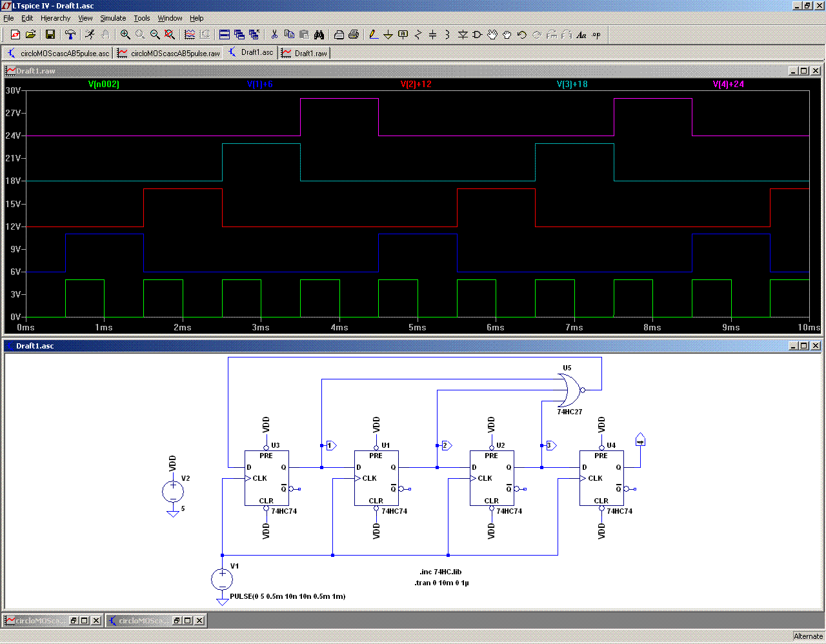Switch to the Draft1.raw tab
826x644 pixels.
pyautogui.click(x=305, y=53)
